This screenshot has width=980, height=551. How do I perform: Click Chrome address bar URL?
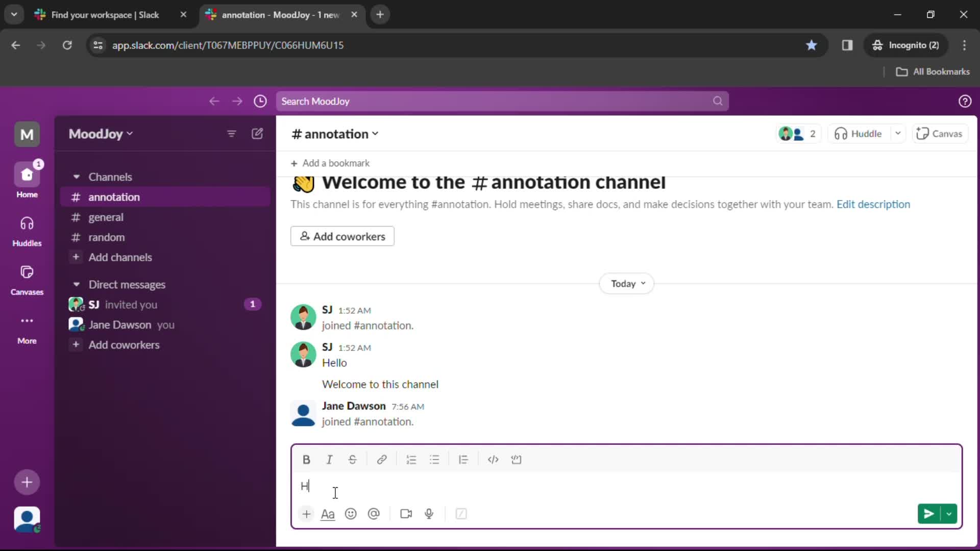[228, 45]
